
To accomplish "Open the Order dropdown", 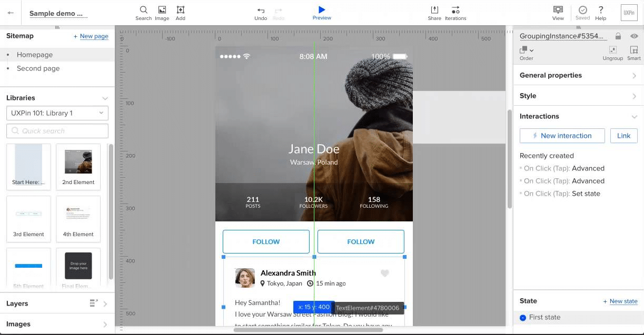I will 527,53.
